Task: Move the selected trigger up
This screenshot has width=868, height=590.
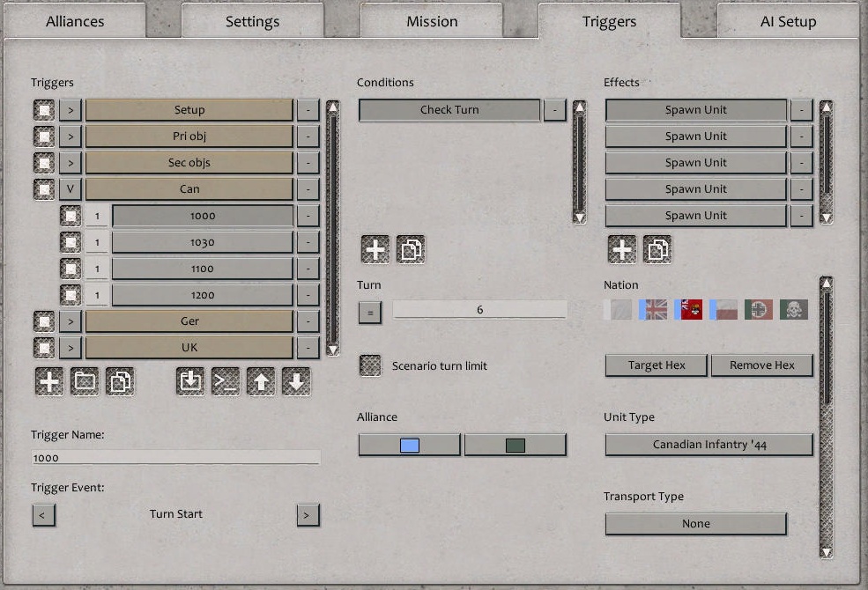Action: (x=261, y=381)
